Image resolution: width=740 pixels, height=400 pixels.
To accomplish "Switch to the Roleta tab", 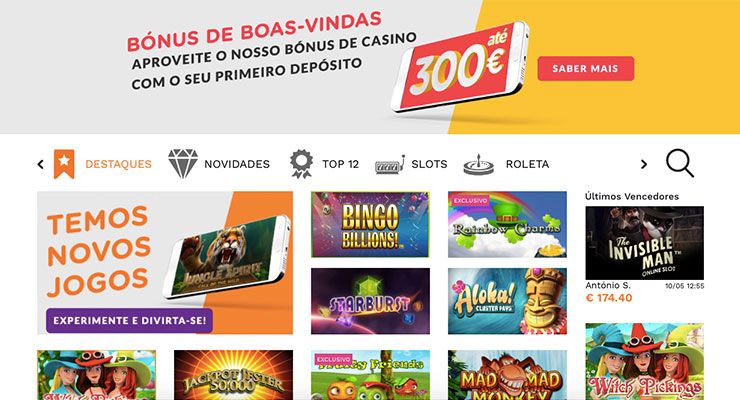I will tap(527, 164).
